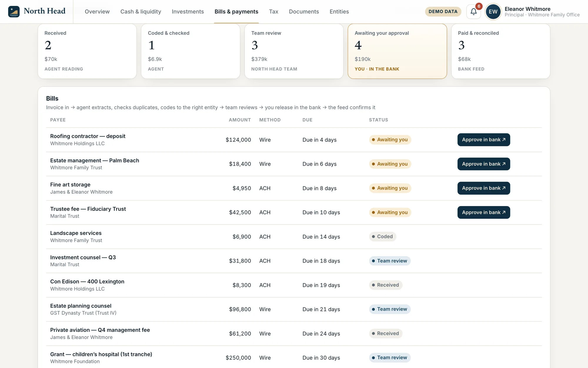Click the Eleanor Whitmore account name
588x368 pixels.
527,9
